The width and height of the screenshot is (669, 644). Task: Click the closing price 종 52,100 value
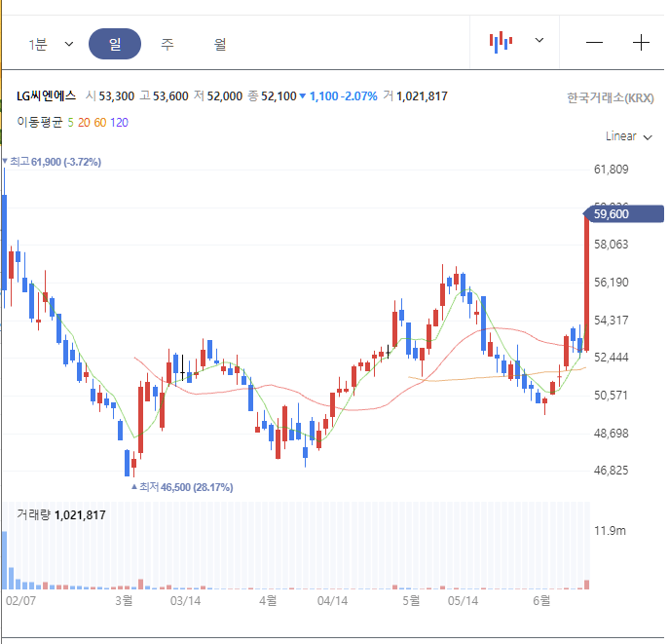[x=272, y=96]
